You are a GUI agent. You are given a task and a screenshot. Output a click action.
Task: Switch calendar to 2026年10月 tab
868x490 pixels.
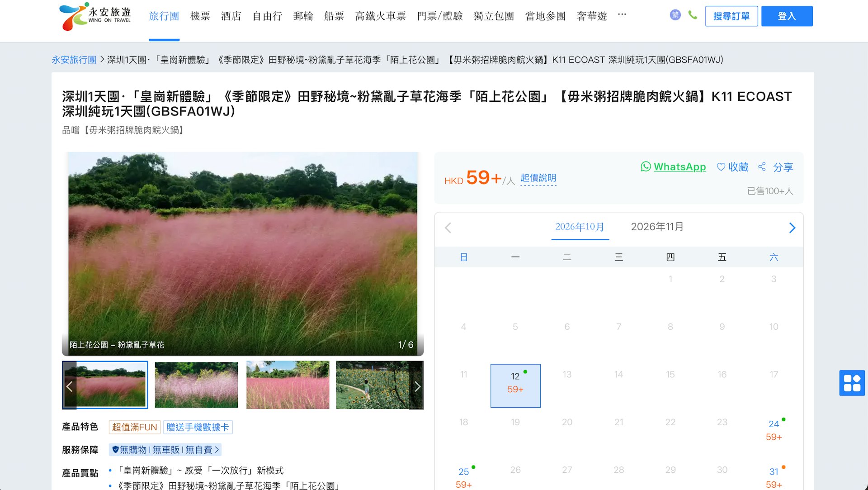pyautogui.click(x=580, y=227)
